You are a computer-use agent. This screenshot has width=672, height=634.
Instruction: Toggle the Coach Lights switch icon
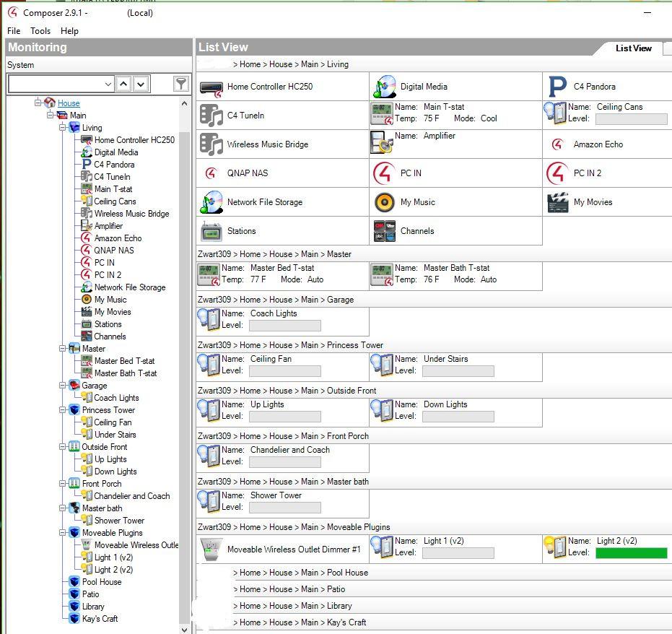point(209,320)
